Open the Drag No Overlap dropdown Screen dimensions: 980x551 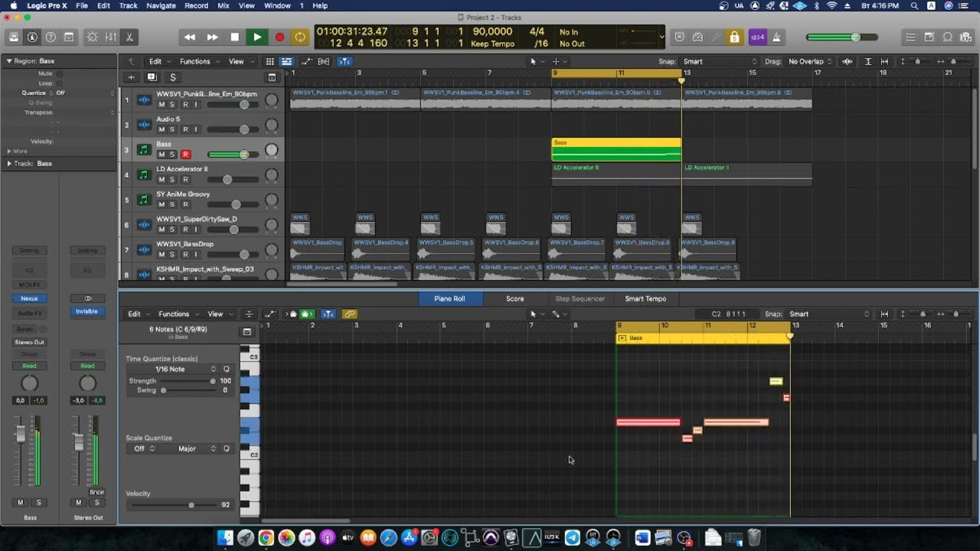pos(809,61)
